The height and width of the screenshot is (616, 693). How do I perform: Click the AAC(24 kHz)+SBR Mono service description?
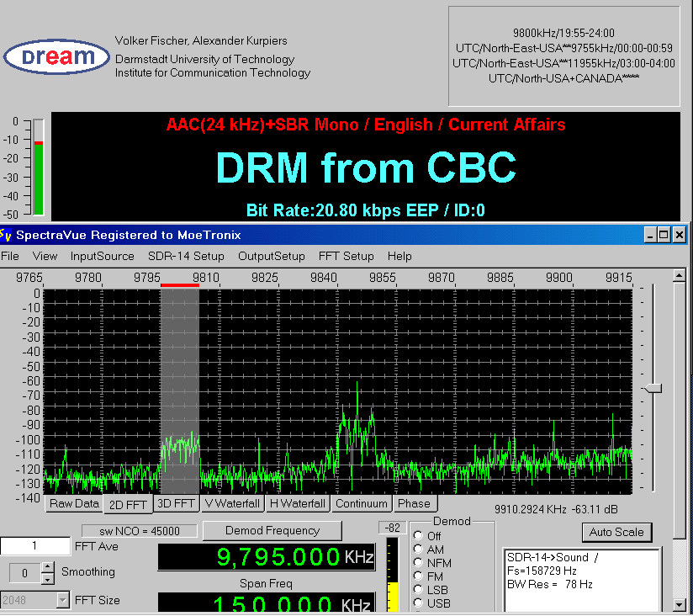(366, 125)
